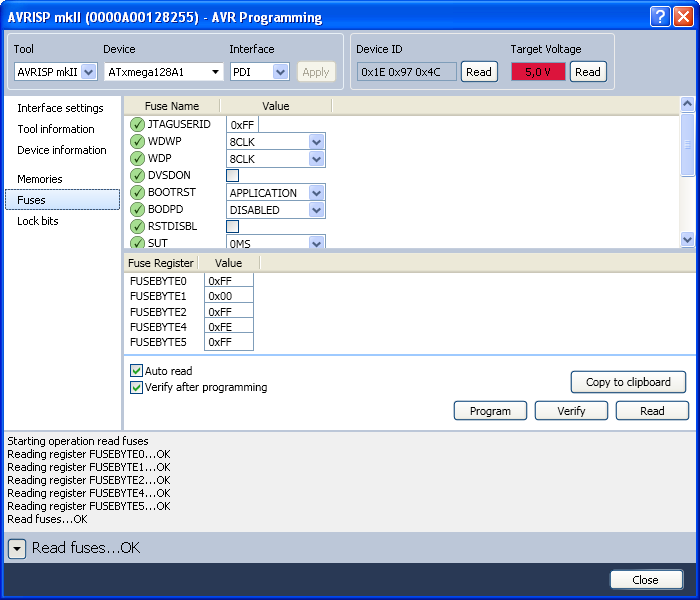Click the fuse list scrollbar up arrow

(688, 104)
